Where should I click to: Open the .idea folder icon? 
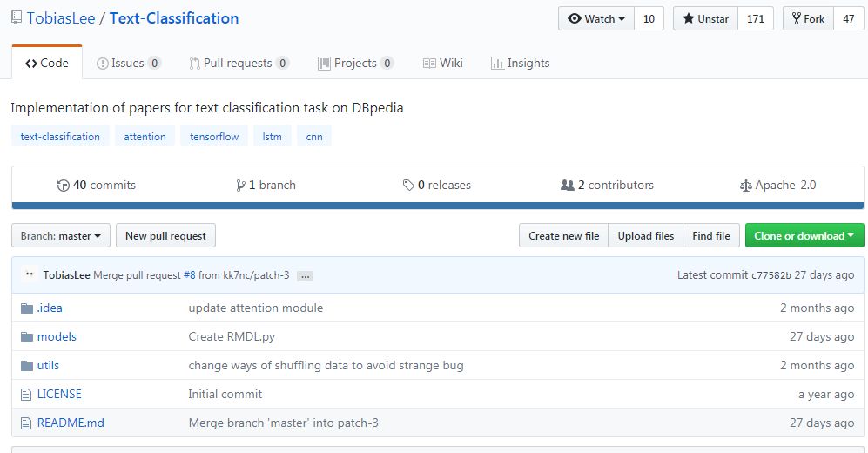[x=27, y=308]
